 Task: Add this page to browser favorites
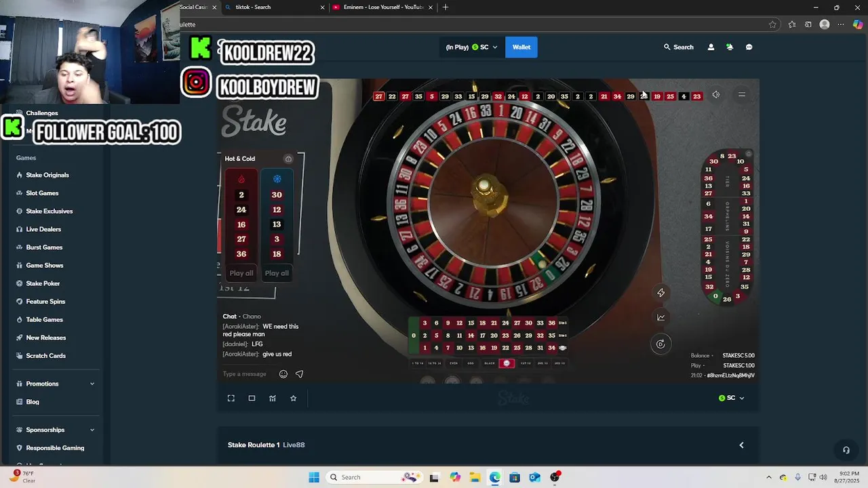[x=772, y=24]
